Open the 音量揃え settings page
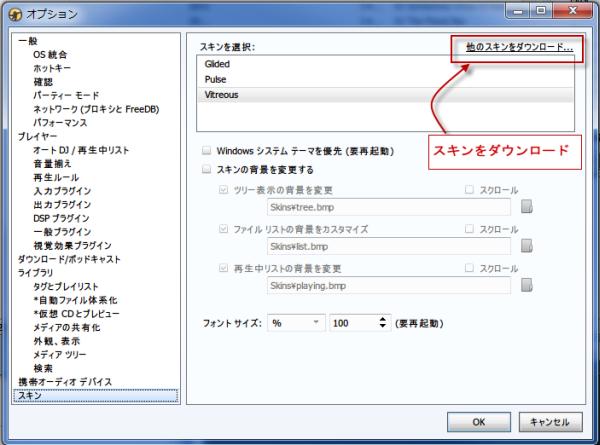Viewport: 600px width, 445px height. click(x=52, y=163)
